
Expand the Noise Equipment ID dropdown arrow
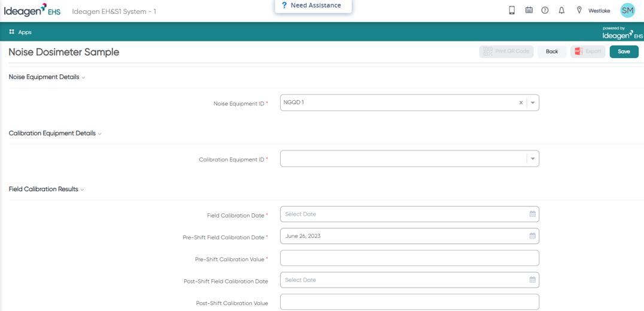[533, 103]
